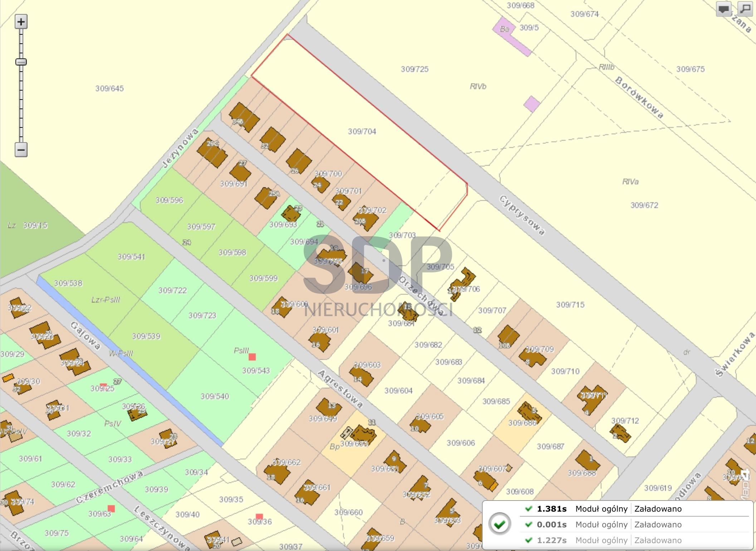Click parcel label 309/707
Image resolution: width=756 pixels, height=551 pixels.
[x=492, y=310]
